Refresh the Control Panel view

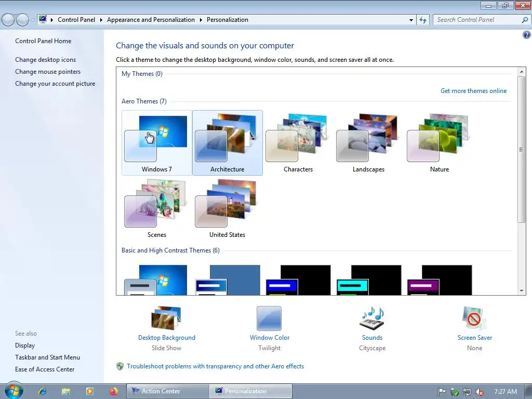pyautogui.click(x=423, y=20)
